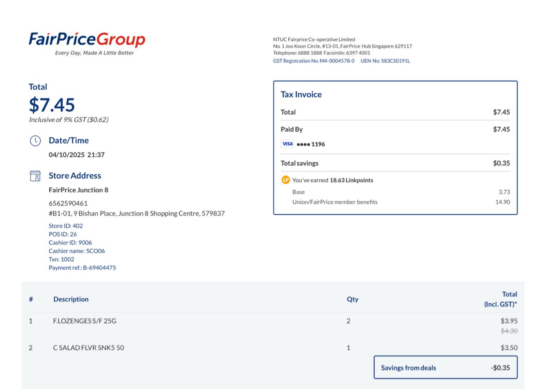Click Store ID: 402
Viewport: 547px width, 392px height.
[65, 226]
